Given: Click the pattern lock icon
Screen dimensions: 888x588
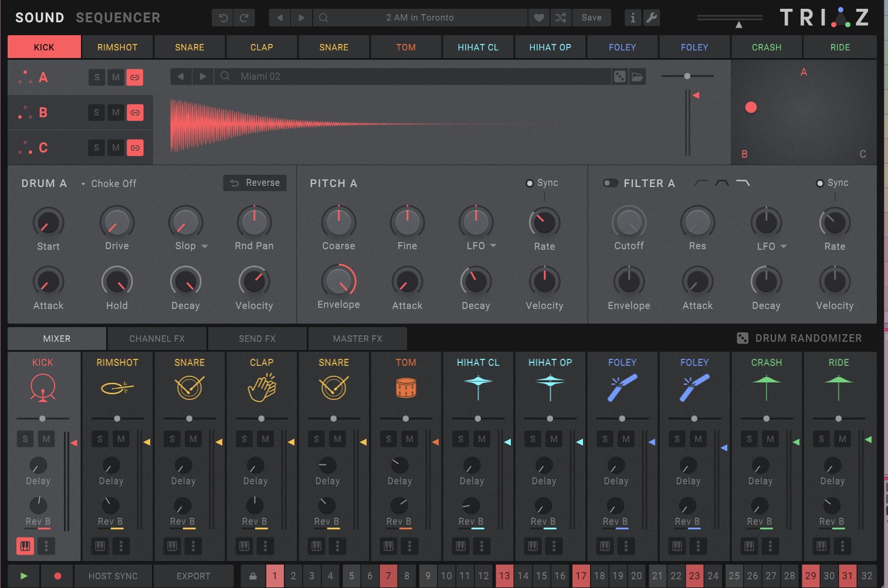Looking at the screenshot, I should point(253,576).
